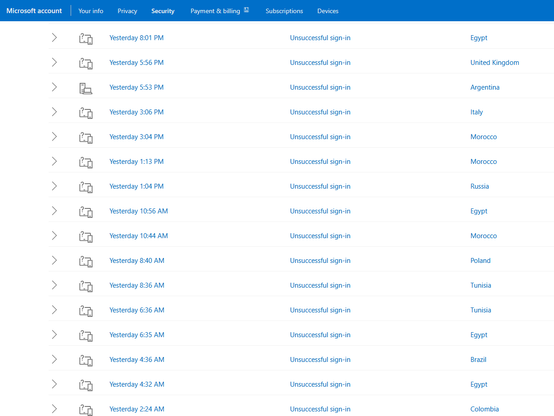554x416 pixels.
Task: Expand the Yesterday 8:40 AM Poland entry
Action: pyautogui.click(x=54, y=260)
